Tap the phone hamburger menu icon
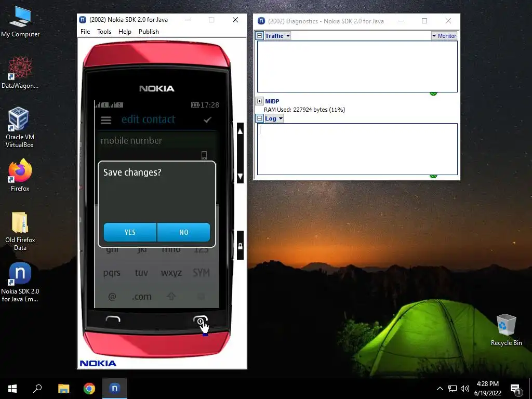The width and height of the screenshot is (532, 399). click(x=106, y=120)
